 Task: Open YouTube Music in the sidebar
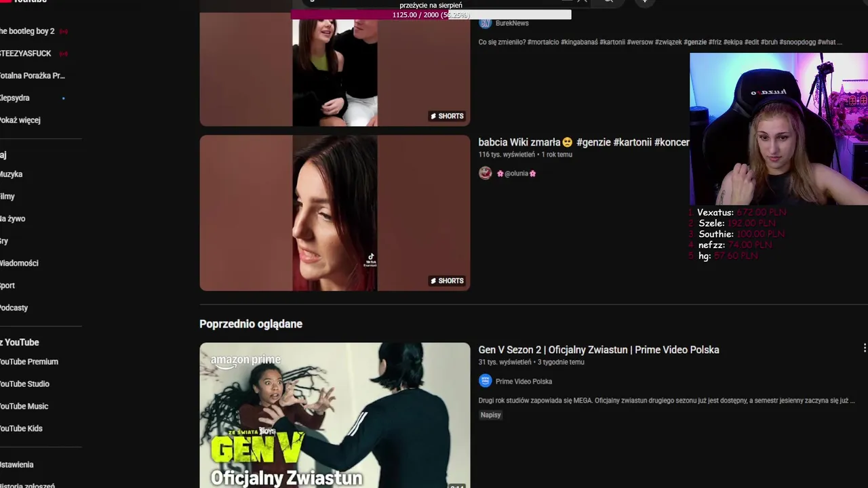tap(24, 407)
